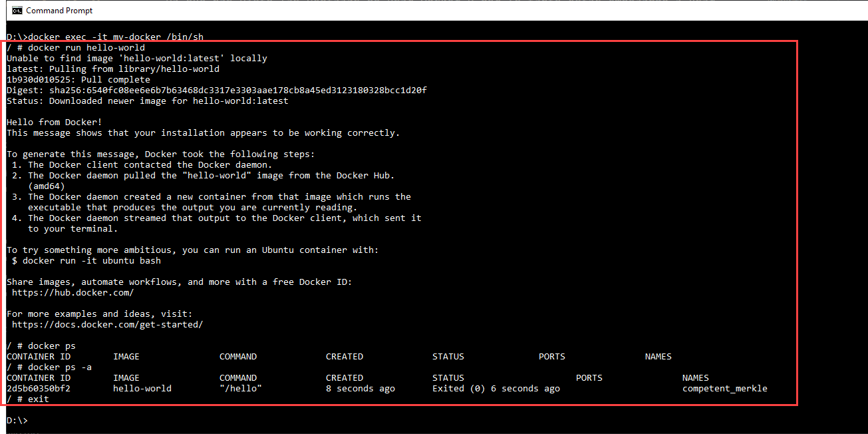Image resolution: width=868 pixels, height=434 pixels.
Task: Click the "8 seconds ago" created value
Action: coord(360,388)
